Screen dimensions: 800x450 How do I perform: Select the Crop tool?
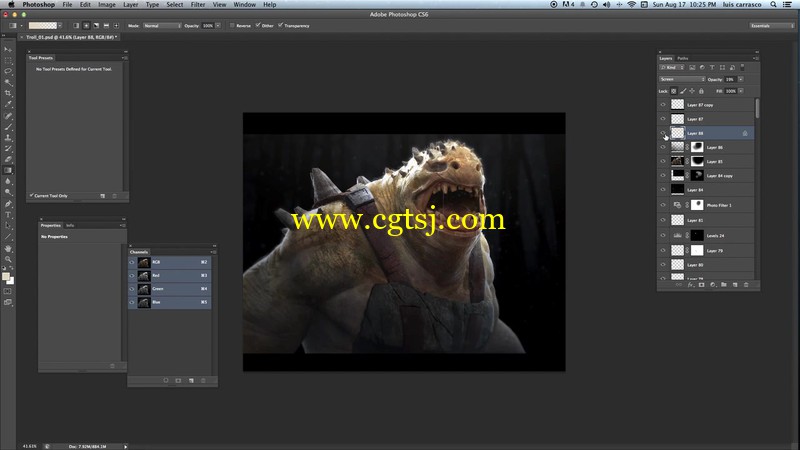tap(8, 93)
